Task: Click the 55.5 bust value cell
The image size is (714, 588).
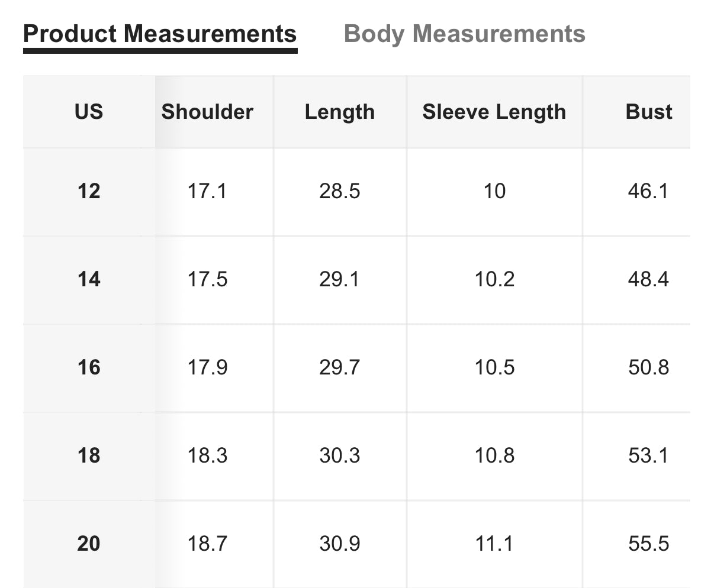Action: click(648, 544)
